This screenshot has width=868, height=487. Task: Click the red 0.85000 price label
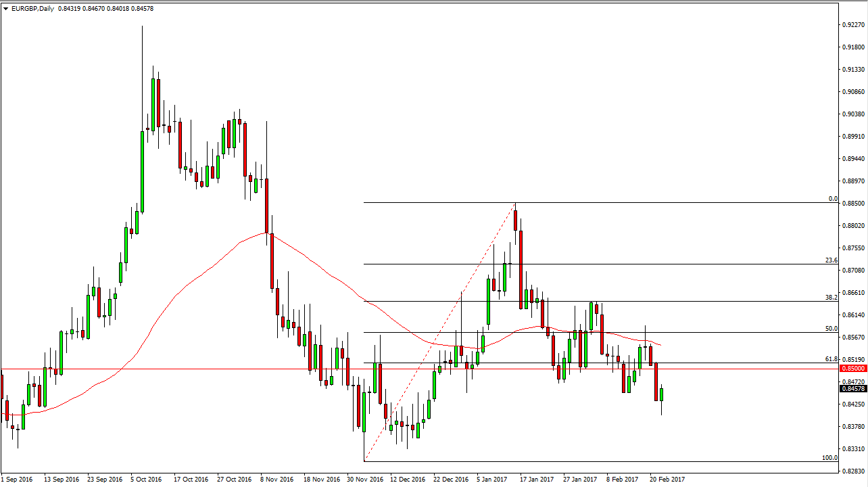tap(852, 369)
